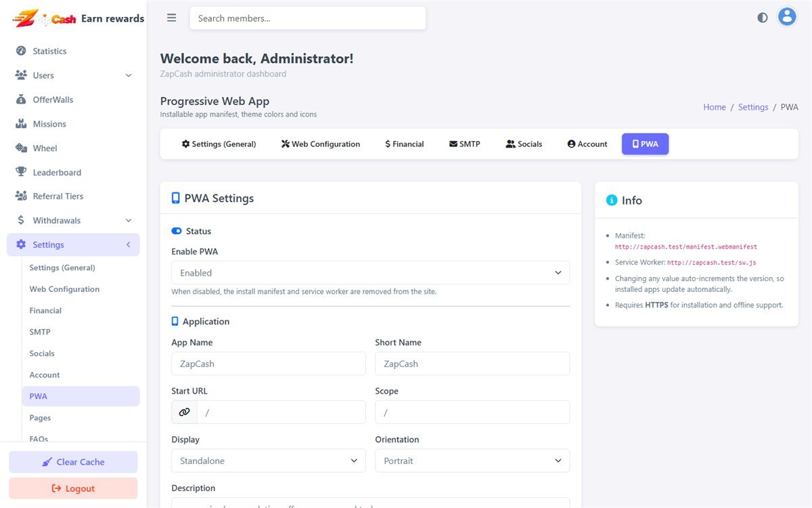Collapse the Settings submenu chevron
812x508 pixels.
[x=129, y=245]
